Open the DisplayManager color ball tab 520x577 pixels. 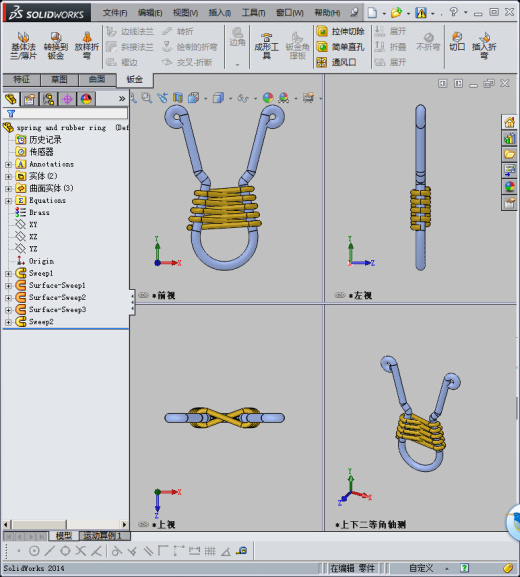(x=86, y=99)
